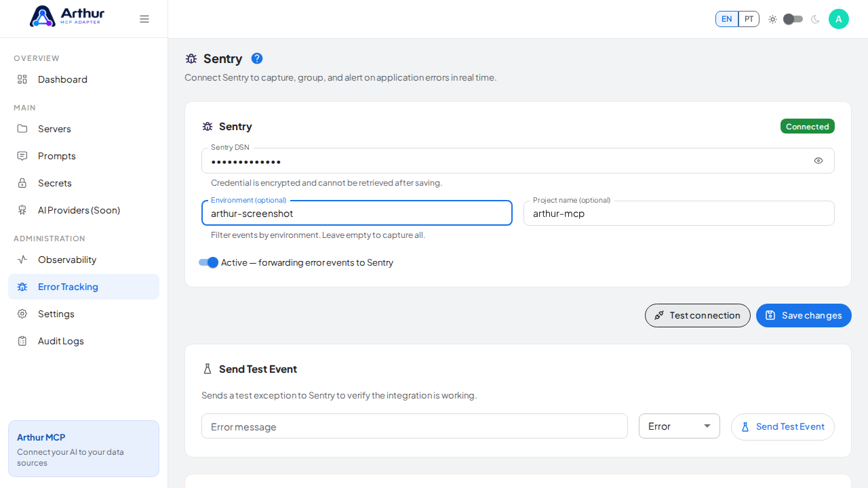This screenshot has width=868, height=488.
Task: Open the user avatar menu
Action: point(839,19)
